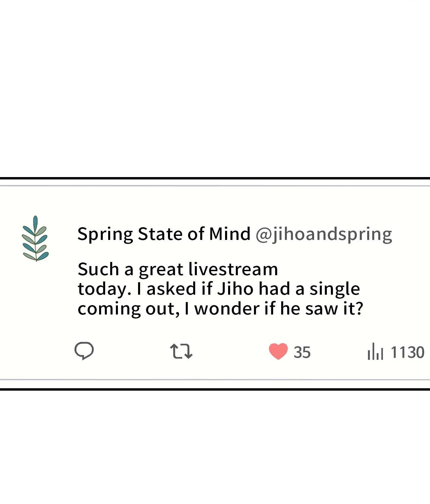
Task: Repost using the retweet arrows icon
Action: click(181, 351)
